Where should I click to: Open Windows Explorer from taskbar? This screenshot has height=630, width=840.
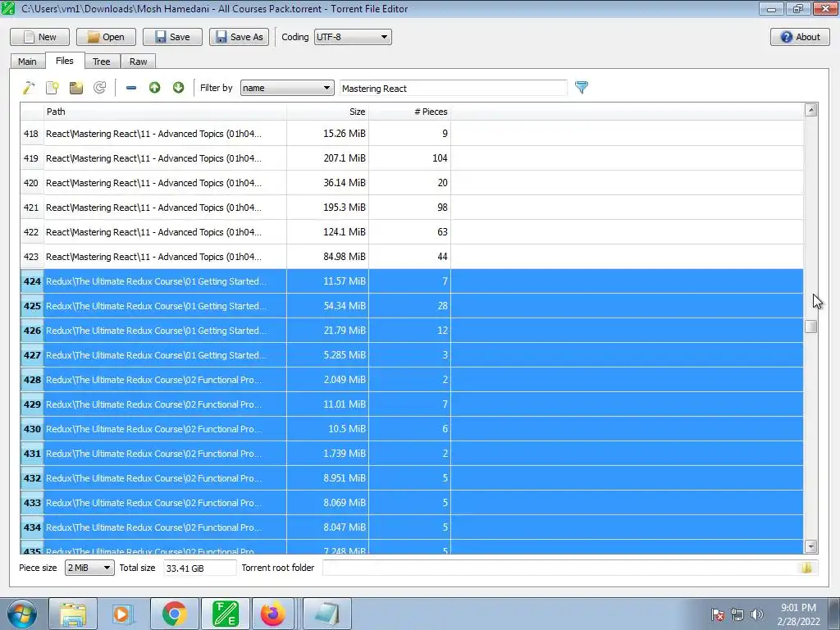pos(73,614)
